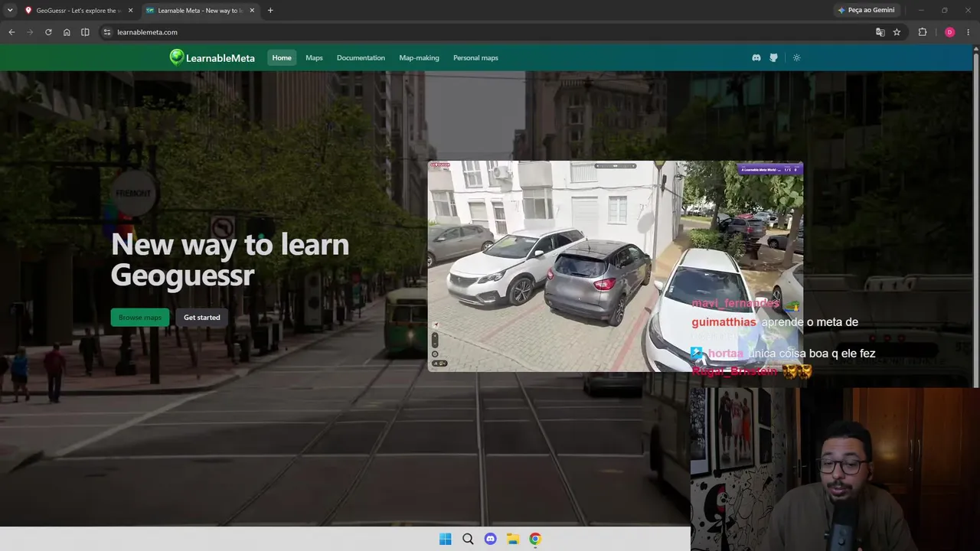The width and height of the screenshot is (980, 551).
Task: Click the GeoGuessr preview video thumbnail
Action: click(x=616, y=266)
